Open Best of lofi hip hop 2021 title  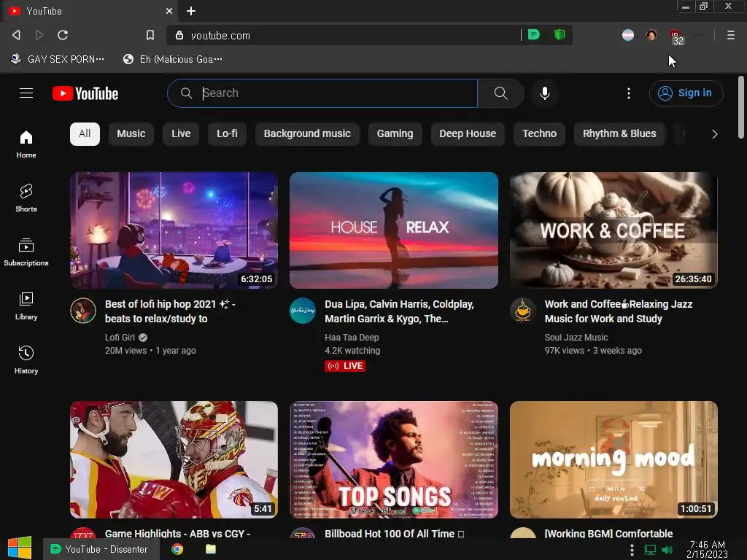tap(170, 311)
